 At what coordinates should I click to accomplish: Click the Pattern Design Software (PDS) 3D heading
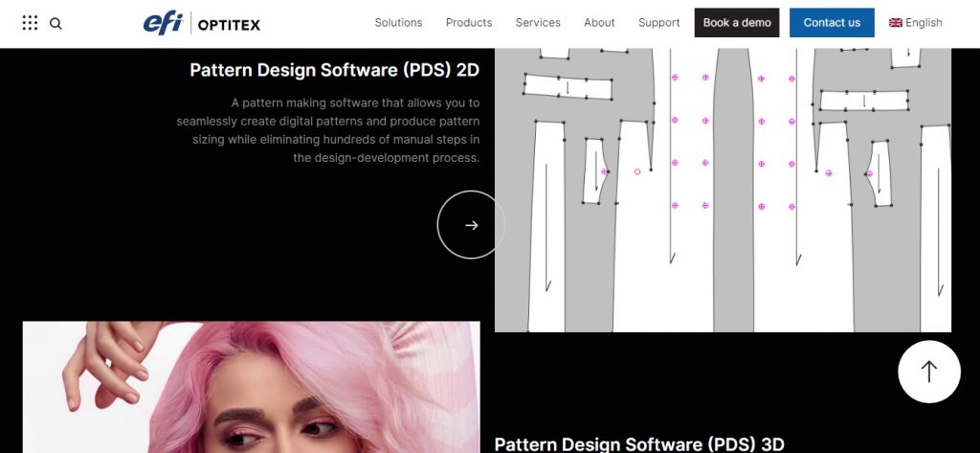click(638, 444)
